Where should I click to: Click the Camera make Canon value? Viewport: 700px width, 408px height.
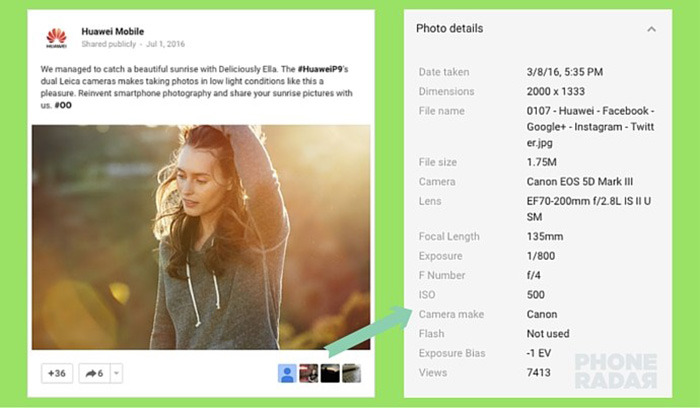(542, 314)
